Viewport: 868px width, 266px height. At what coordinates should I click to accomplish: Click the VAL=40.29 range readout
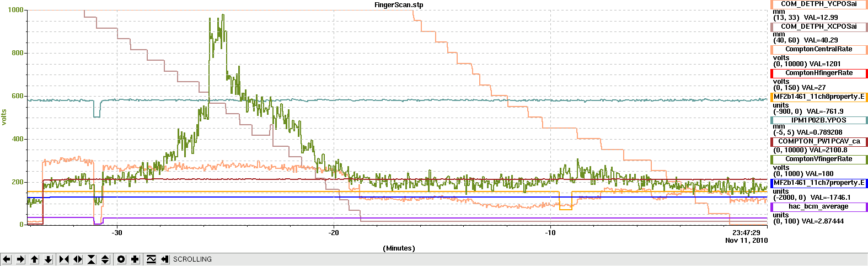pyautogui.click(x=806, y=40)
